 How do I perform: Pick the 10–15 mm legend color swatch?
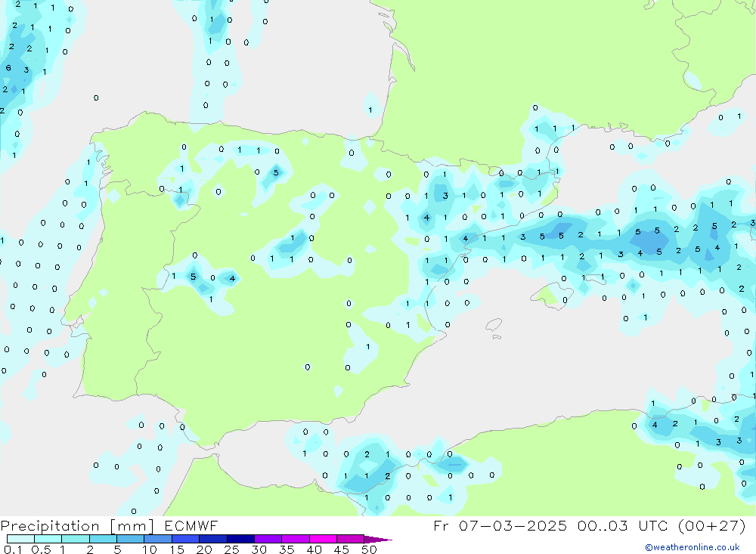158,539
